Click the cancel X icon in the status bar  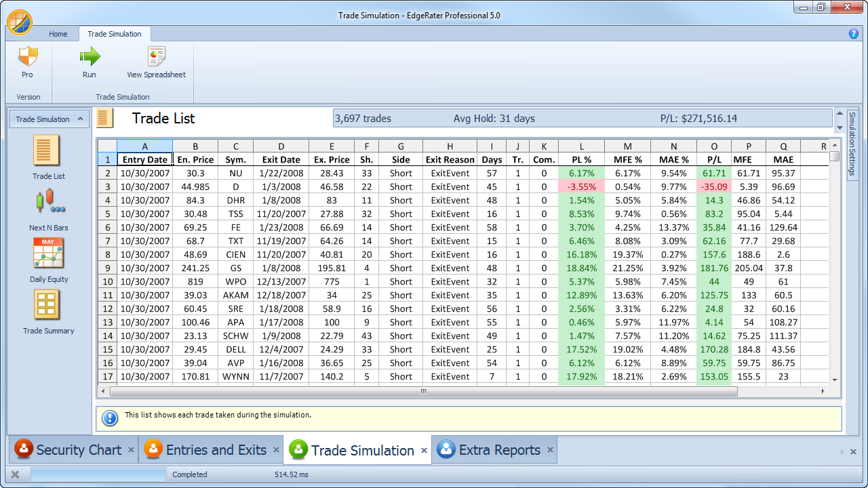(16, 474)
